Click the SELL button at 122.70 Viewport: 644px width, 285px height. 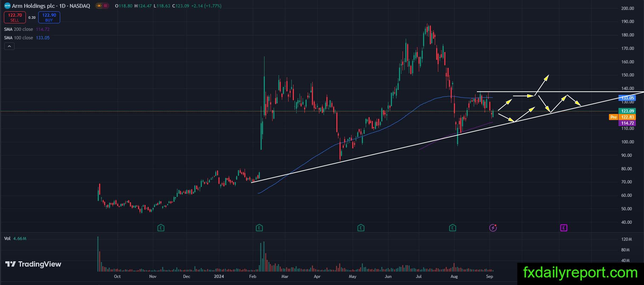coord(15,17)
